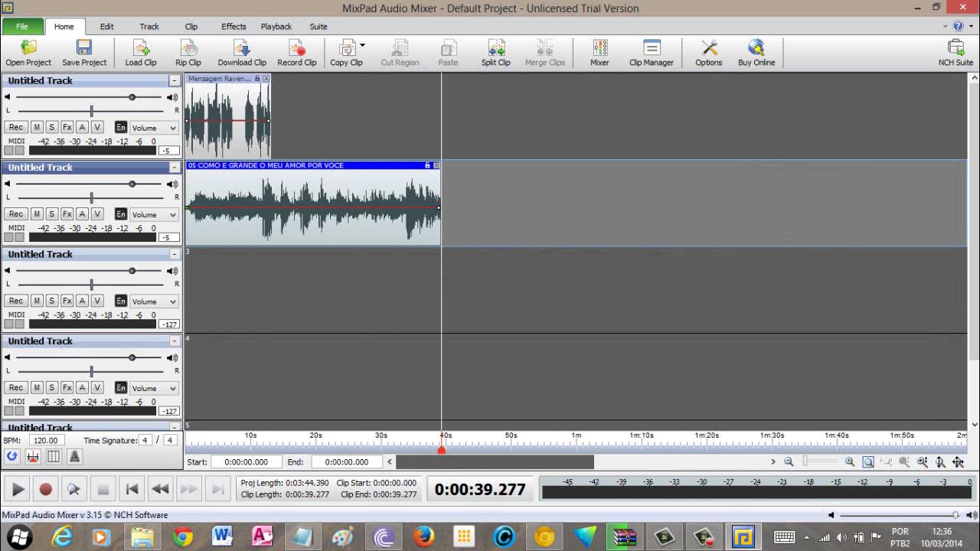980x551 pixels.
Task: Click the BPM input field
Action: pos(46,440)
